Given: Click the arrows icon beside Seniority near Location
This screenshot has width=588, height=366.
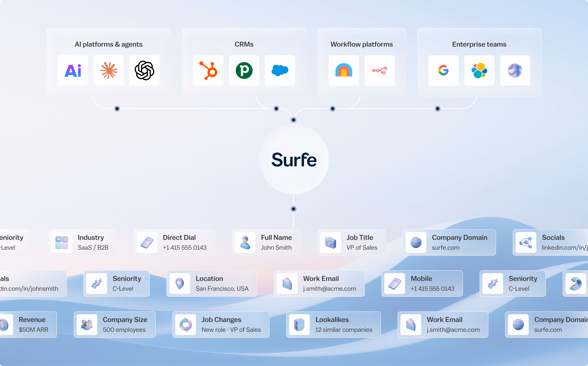Looking at the screenshot, I should (96, 284).
